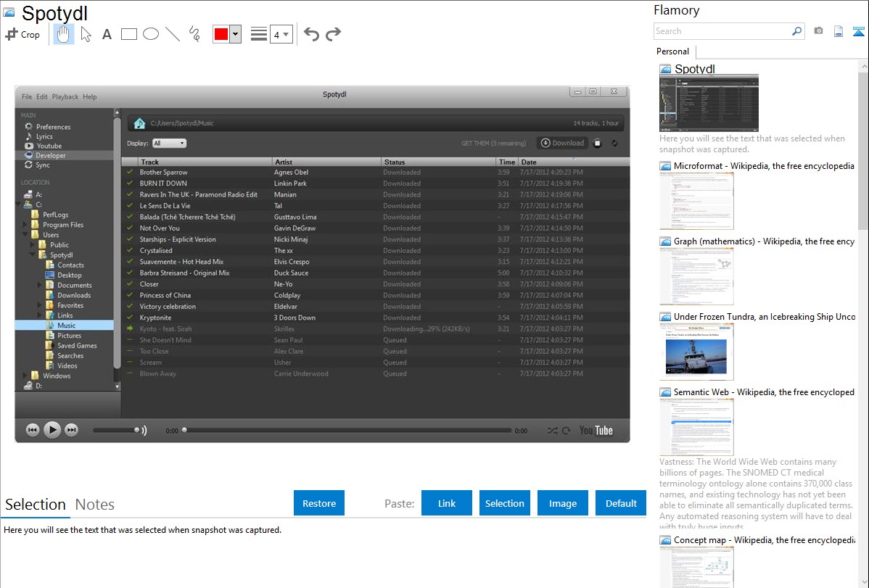Pick the straight line tool
This screenshot has height=588, width=869.
click(173, 34)
